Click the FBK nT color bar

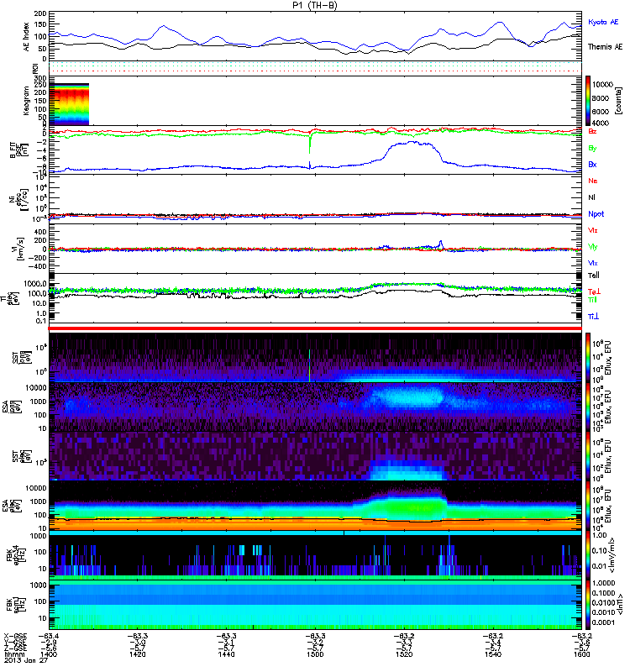coord(588,605)
